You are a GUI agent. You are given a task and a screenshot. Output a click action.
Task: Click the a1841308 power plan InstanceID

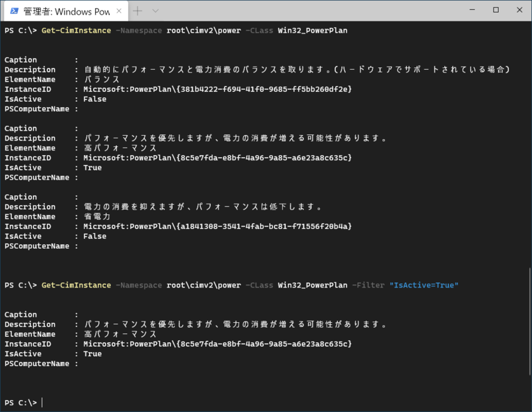(x=217, y=226)
